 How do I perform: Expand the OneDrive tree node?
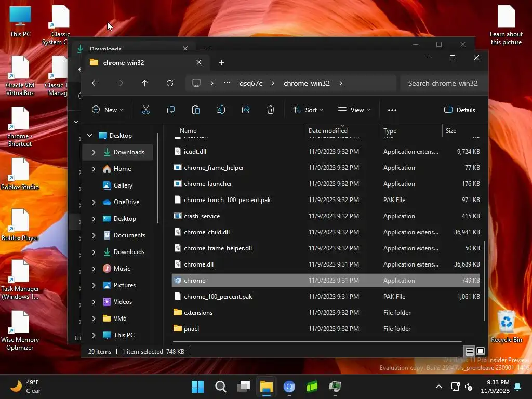point(94,202)
